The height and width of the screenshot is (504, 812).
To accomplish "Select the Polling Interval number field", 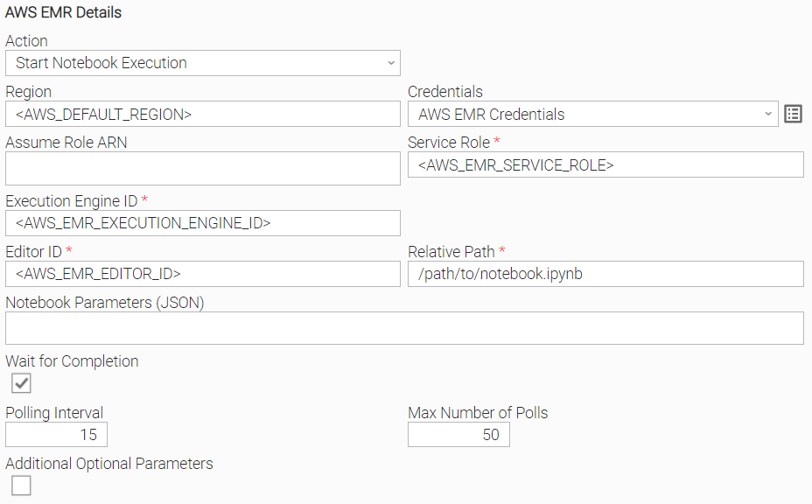I will (x=57, y=435).
